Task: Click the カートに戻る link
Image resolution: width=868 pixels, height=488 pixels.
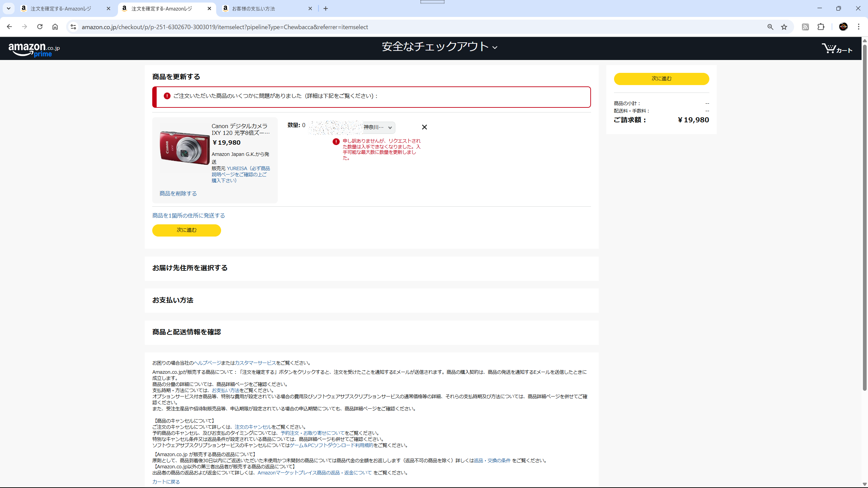Action: pyautogui.click(x=166, y=482)
